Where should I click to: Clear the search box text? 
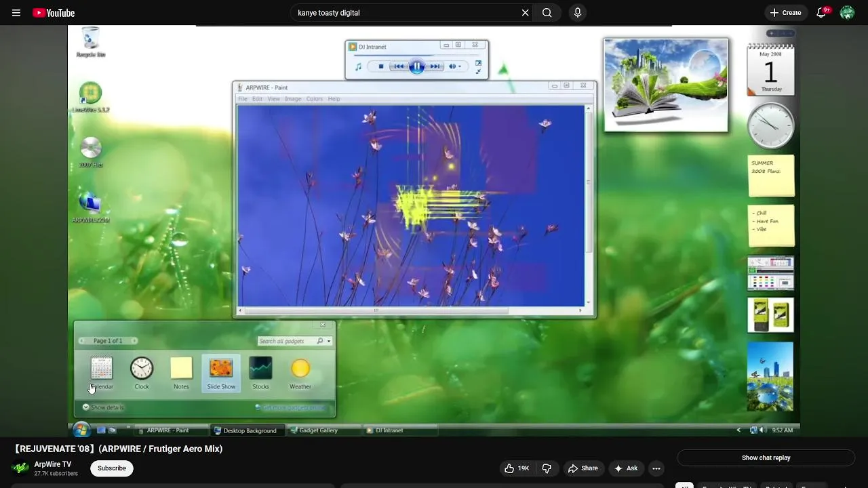tap(525, 13)
